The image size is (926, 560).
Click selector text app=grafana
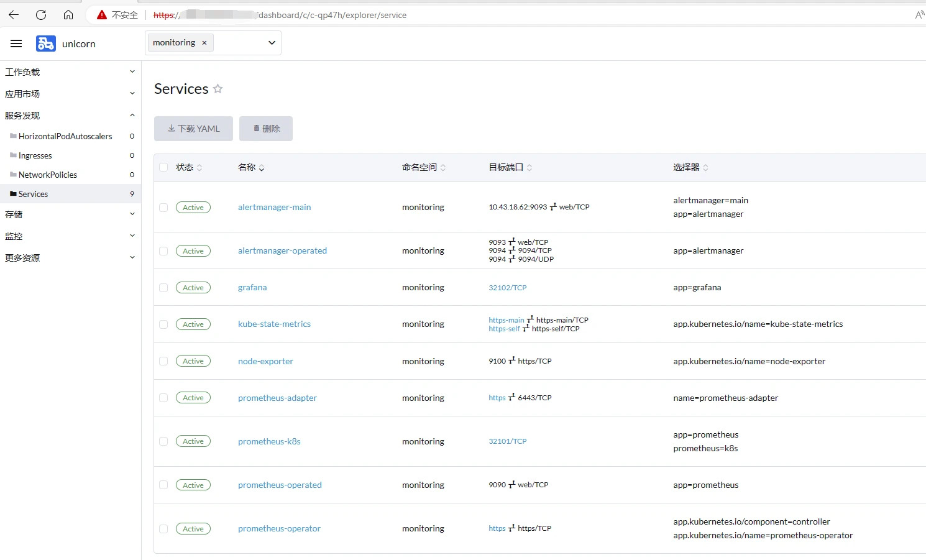[697, 287]
